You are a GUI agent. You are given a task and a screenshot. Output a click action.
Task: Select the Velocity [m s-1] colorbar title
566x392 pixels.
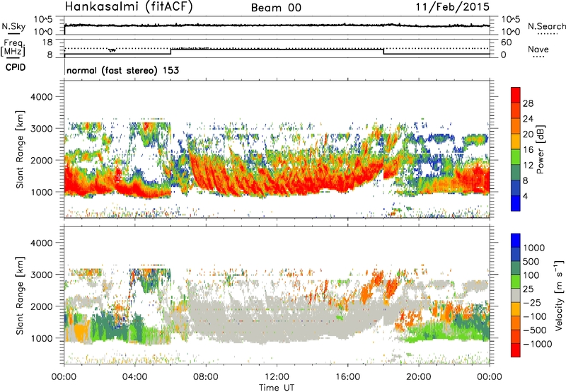(559, 295)
